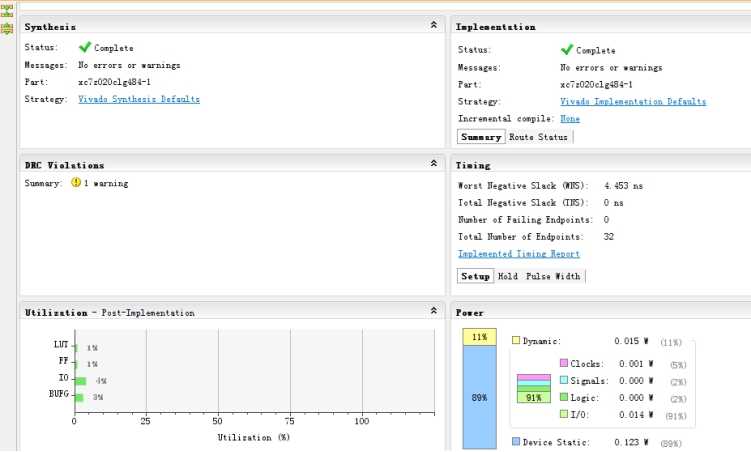Screen dimensions: 751x452
Task: Switch to the Hold timing tab
Action: click(508, 276)
